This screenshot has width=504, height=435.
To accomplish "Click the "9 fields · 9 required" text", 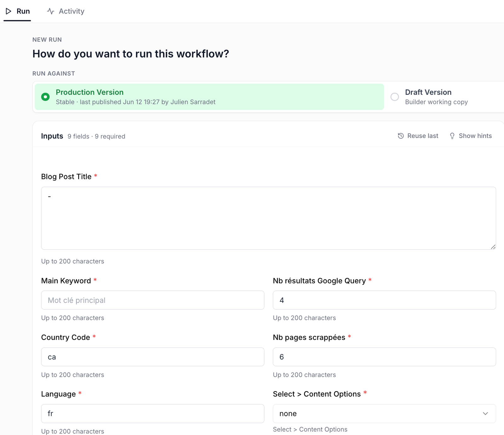I will click(96, 136).
